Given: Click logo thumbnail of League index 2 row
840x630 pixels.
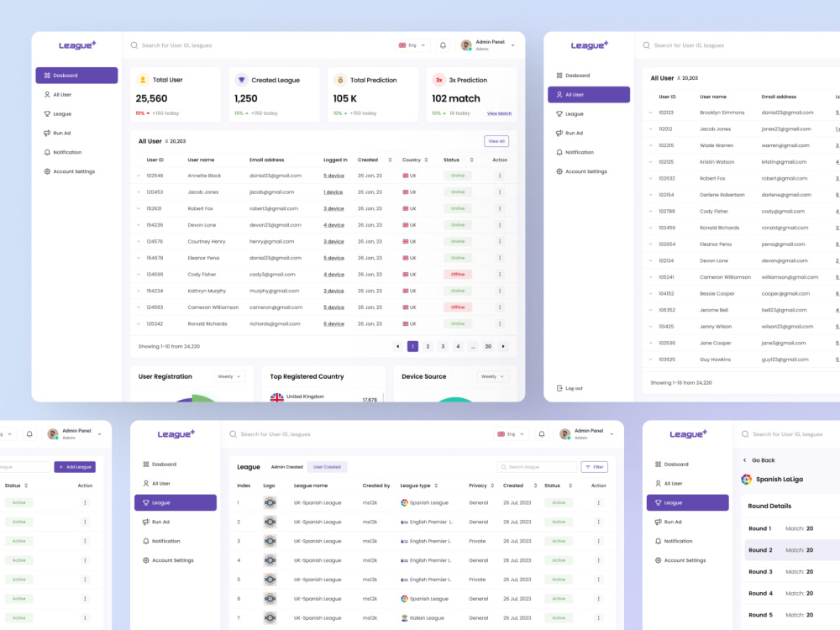Looking at the screenshot, I should click(270, 522).
